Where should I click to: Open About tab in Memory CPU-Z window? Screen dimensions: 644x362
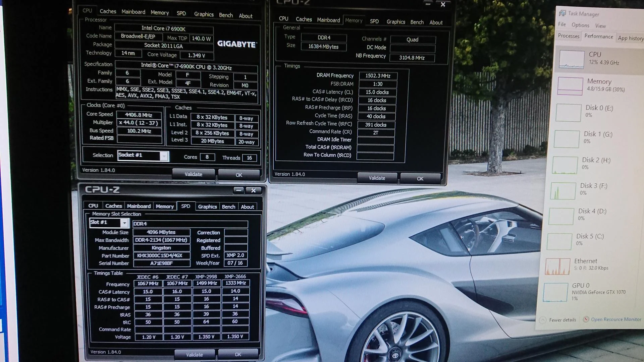pos(436,22)
